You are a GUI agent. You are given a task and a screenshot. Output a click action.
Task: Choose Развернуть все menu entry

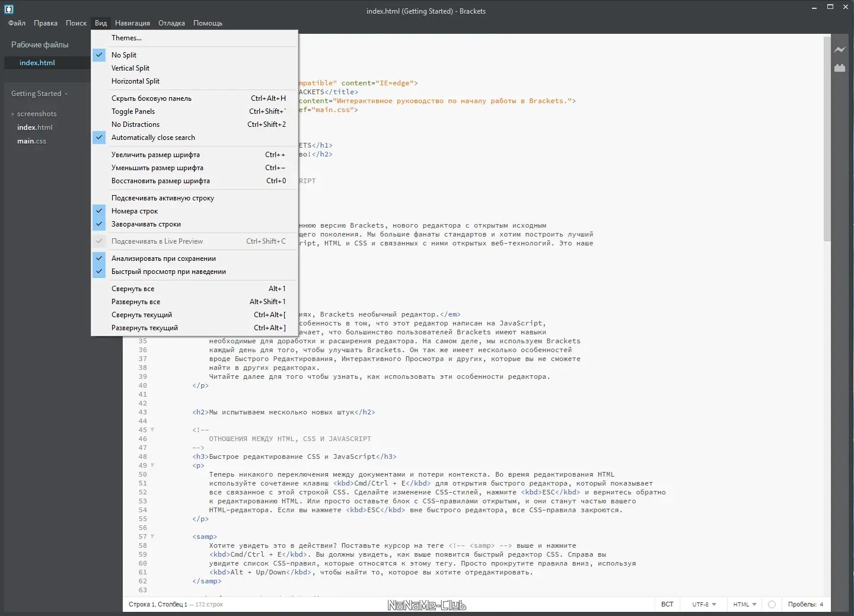(x=195, y=302)
